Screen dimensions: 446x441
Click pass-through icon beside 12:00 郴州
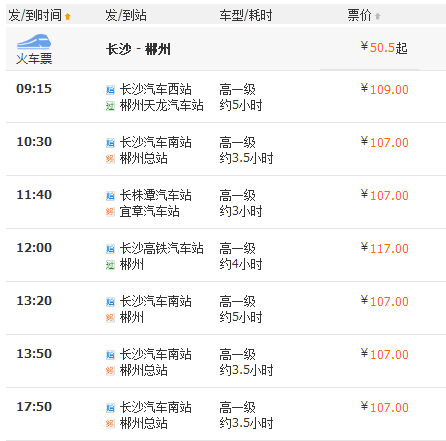[110, 265]
